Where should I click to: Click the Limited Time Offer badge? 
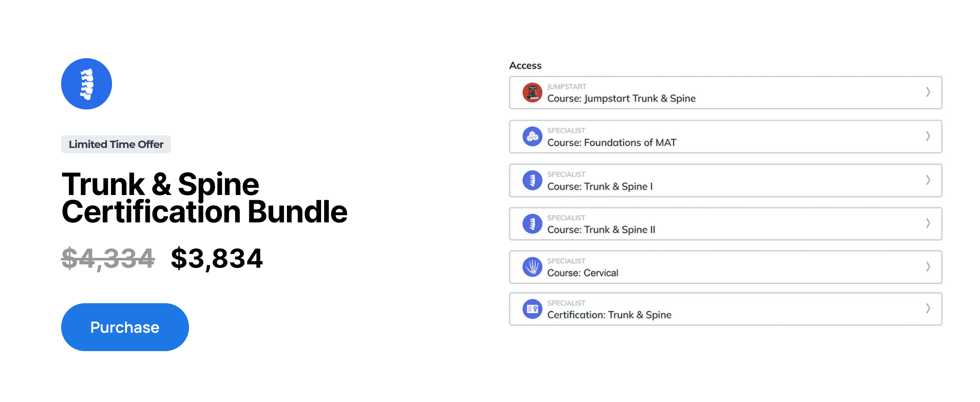coord(116,144)
